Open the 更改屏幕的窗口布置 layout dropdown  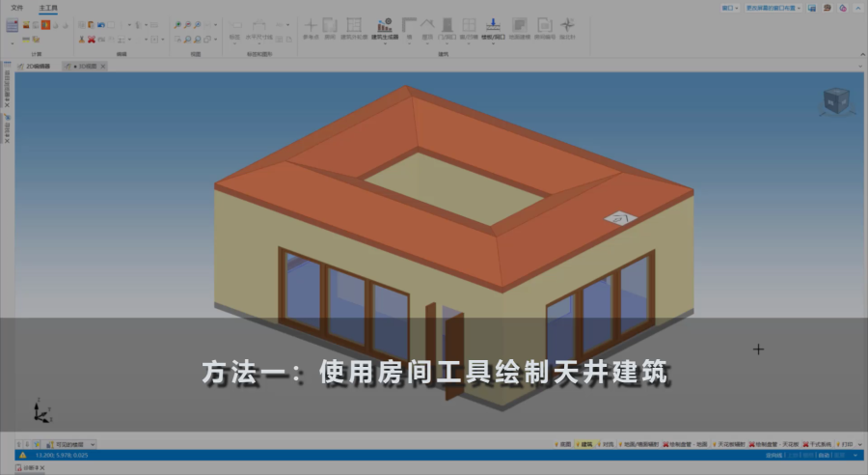click(x=773, y=7)
